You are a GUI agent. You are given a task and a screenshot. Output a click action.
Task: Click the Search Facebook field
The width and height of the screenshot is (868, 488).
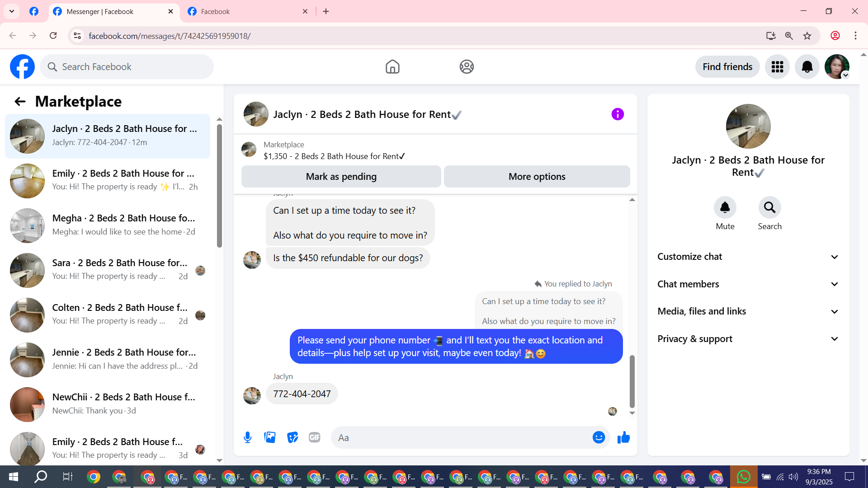click(127, 67)
